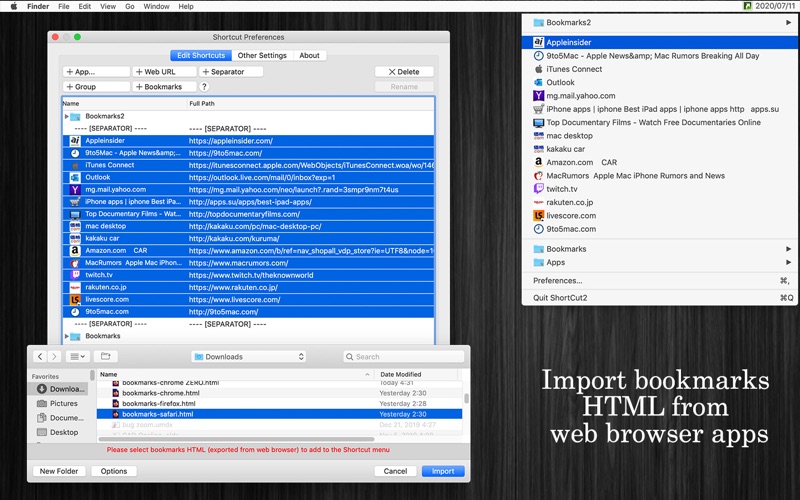Screen dimensions: 800x500
Task: Click the Delete button
Action: (x=404, y=72)
